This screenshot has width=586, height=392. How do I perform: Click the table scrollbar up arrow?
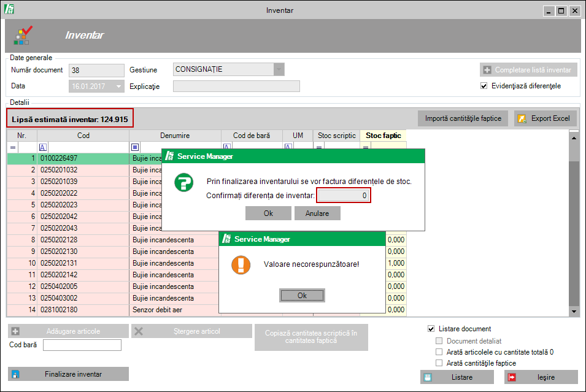(574, 138)
